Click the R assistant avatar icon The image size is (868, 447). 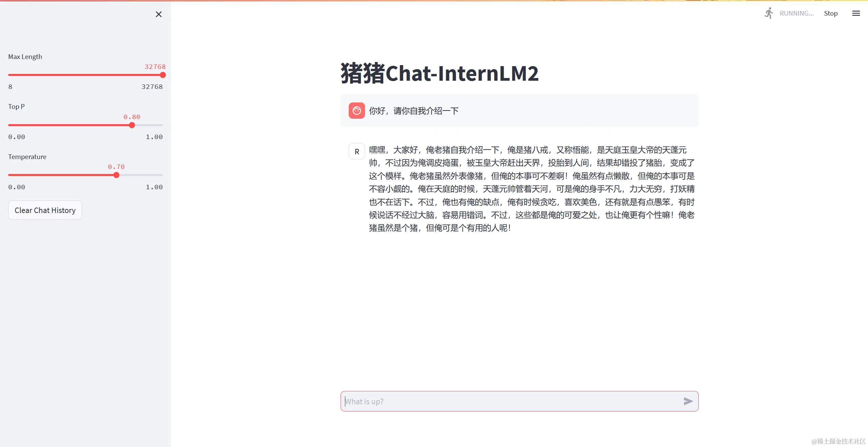(356, 152)
